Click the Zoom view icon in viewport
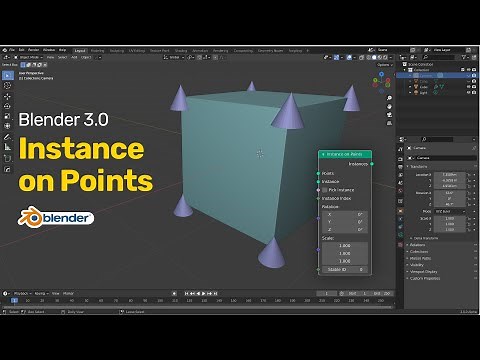Viewport: 480px width, 360px height. (x=389, y=98)
